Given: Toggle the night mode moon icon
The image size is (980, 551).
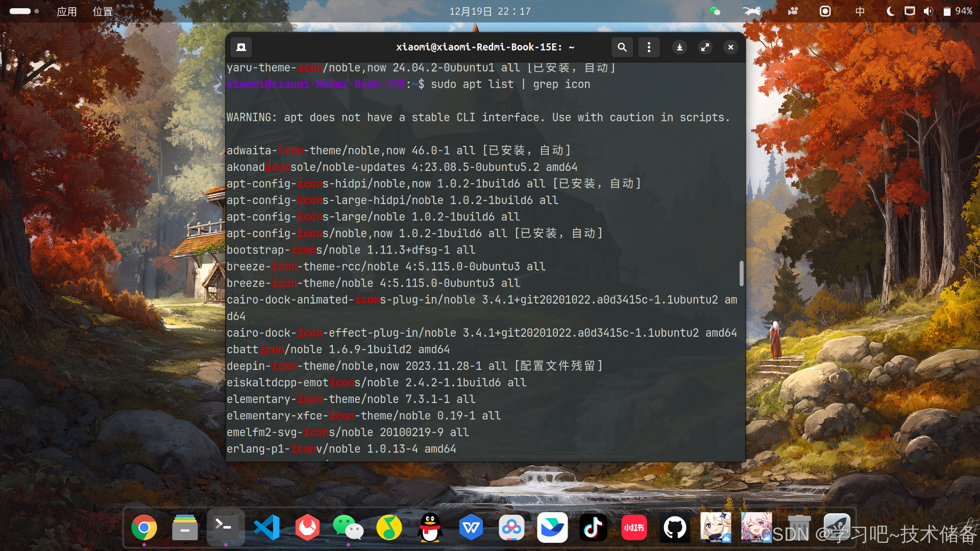Looking at the screenshot, I should click(890, 11).
